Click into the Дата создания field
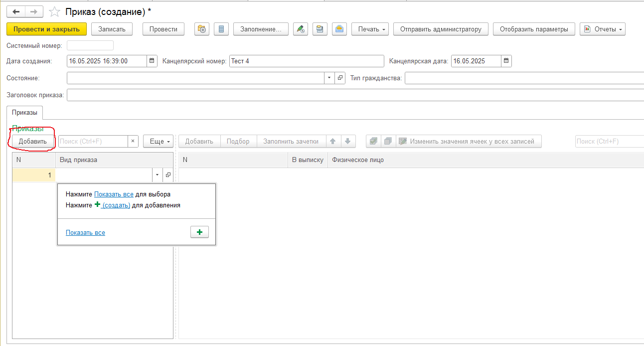 pos(107,61)
